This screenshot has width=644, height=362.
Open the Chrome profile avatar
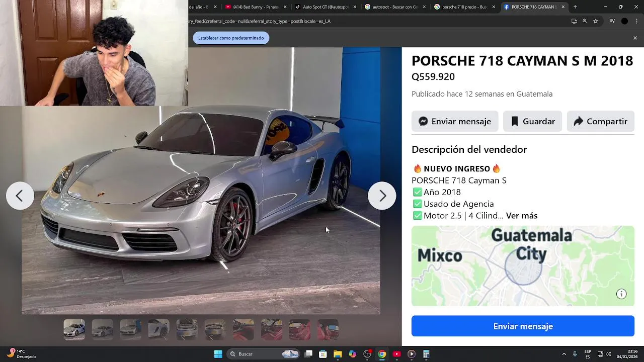click(624, 21)
